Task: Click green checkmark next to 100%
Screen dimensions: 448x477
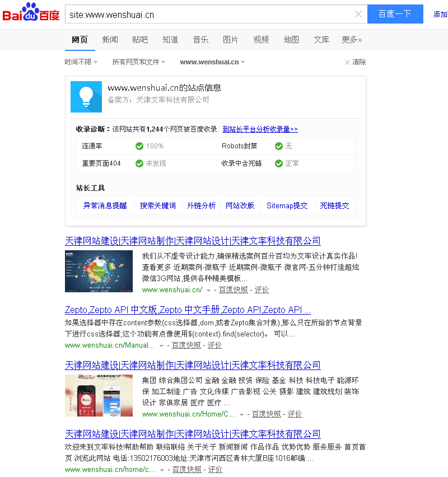Action: pyautogui.click(x=139, y=146)
